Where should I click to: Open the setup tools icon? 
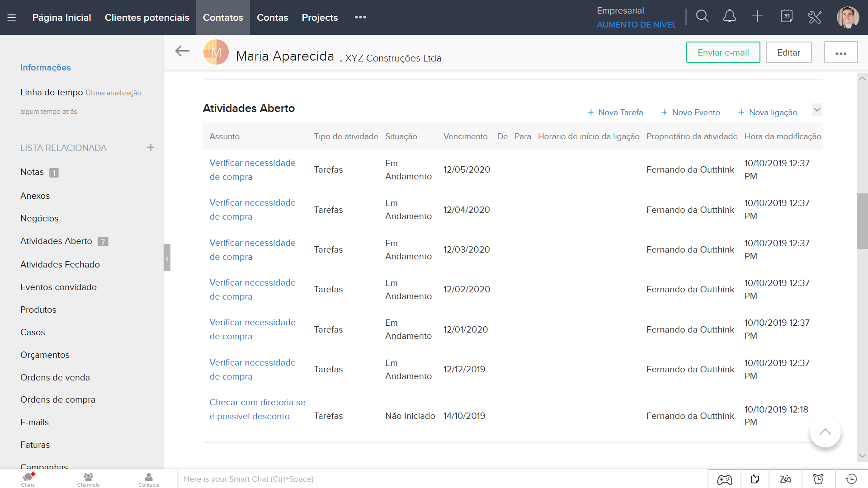815,17
